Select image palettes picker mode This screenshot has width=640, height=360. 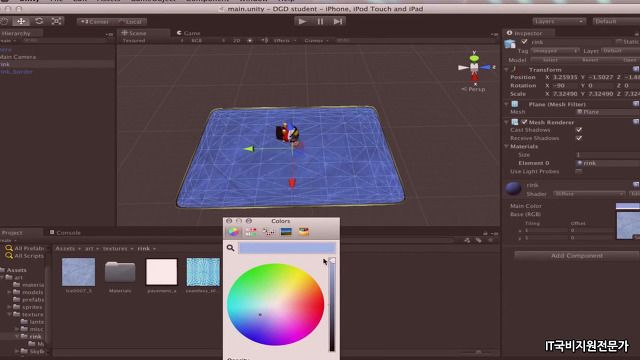pos(286,232)
